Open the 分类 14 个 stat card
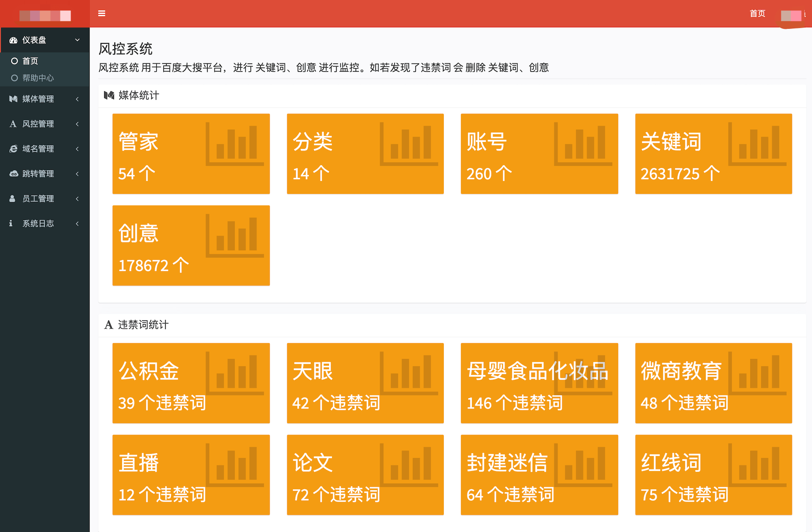 [365, 154]
